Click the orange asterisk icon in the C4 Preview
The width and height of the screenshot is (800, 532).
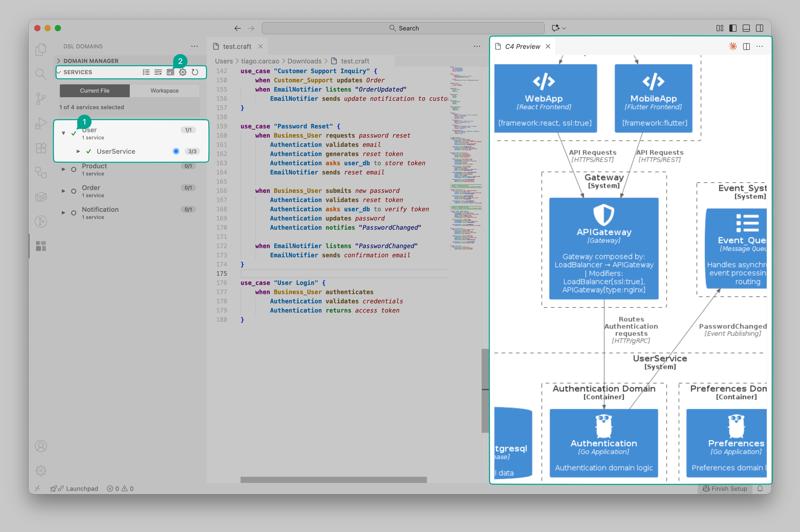[x=733, y=47]
